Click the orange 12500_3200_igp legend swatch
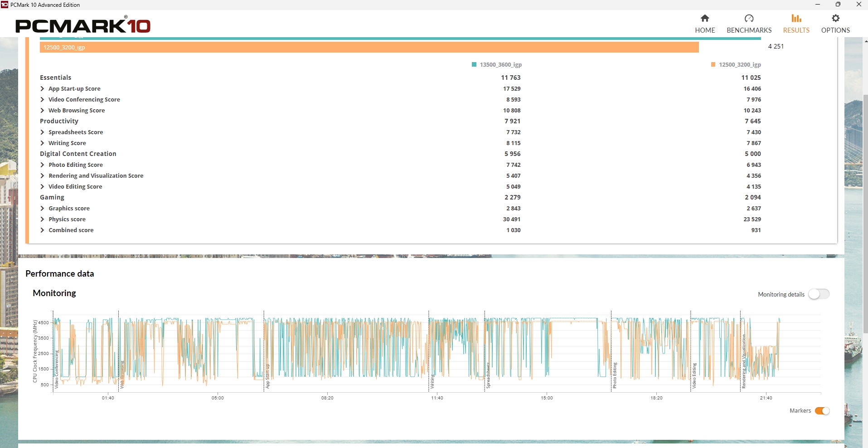868x448 pixels. point(713,65)
